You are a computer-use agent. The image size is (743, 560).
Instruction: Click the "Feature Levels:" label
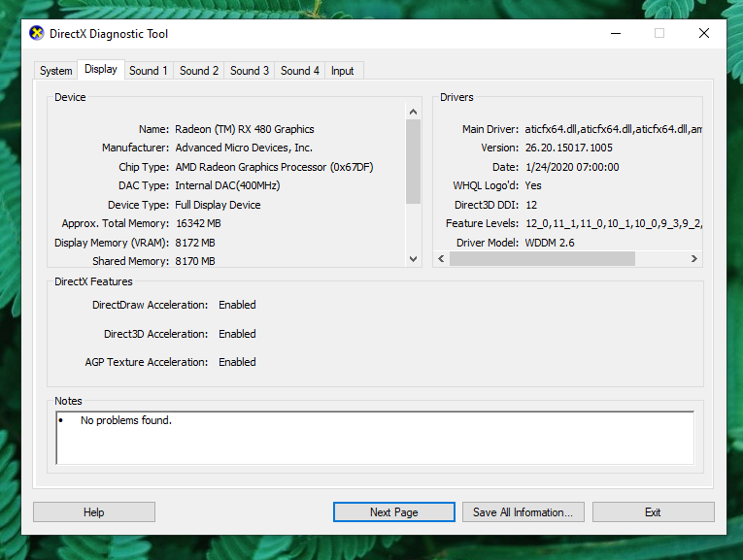pos(483,223)
